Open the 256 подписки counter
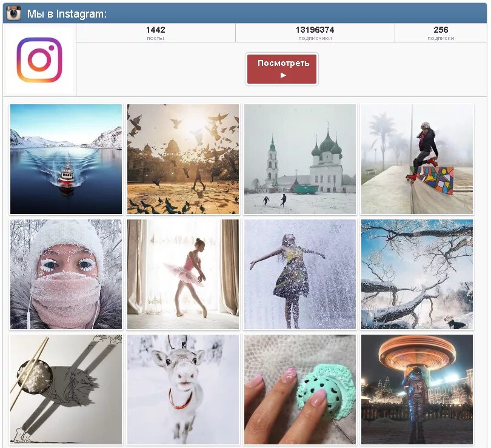The image size is (491, 448). [x=441, y=33]
